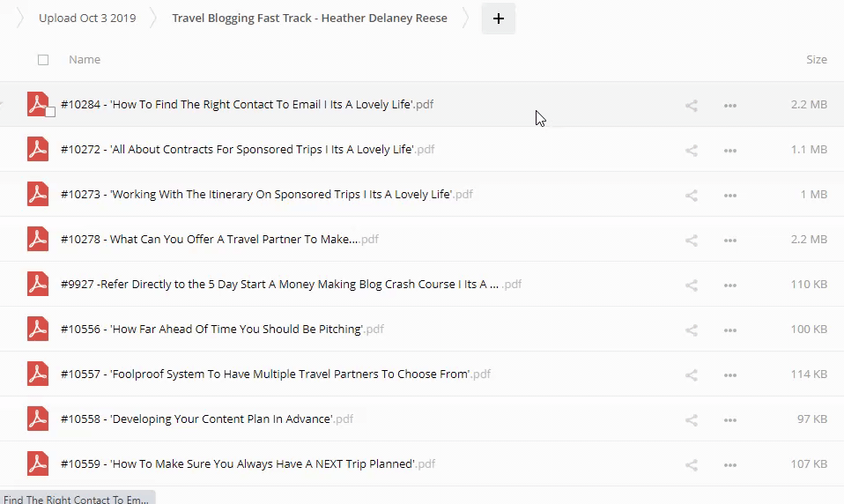The image size is (844, 504).
Task: Share the 'All About Contracts' PDF file
Action: [x=692, y=150]
